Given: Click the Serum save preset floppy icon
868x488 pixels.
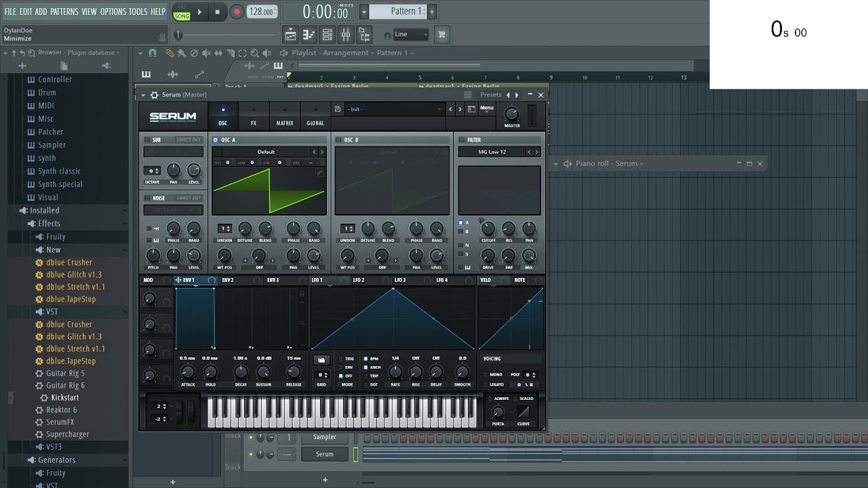Looking at the screenshot, I should [338, 109].
